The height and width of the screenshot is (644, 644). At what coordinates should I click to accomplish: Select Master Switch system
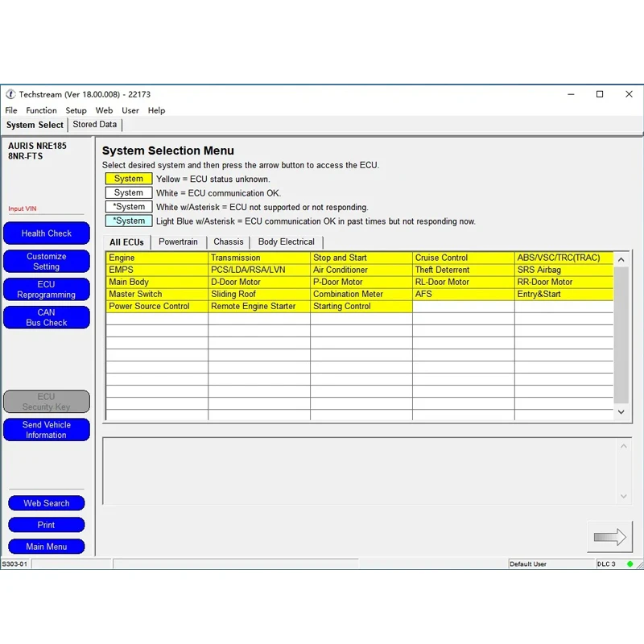tap(157, 294)
